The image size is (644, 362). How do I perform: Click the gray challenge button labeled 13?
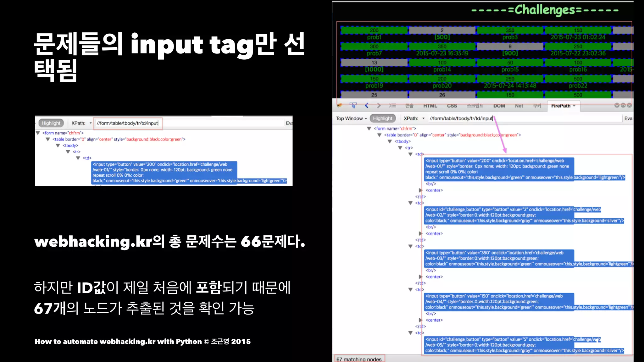tap(374, 63)
